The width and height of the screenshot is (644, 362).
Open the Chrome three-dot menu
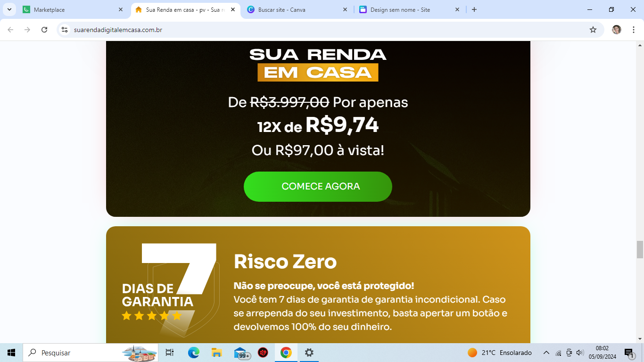[634, 30]
